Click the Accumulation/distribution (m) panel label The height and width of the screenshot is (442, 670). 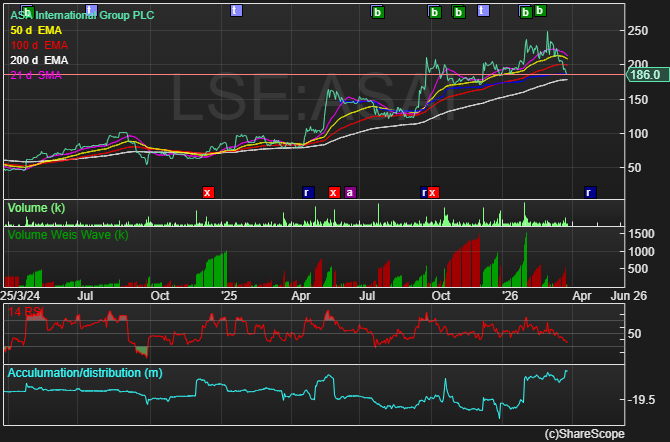84,373
